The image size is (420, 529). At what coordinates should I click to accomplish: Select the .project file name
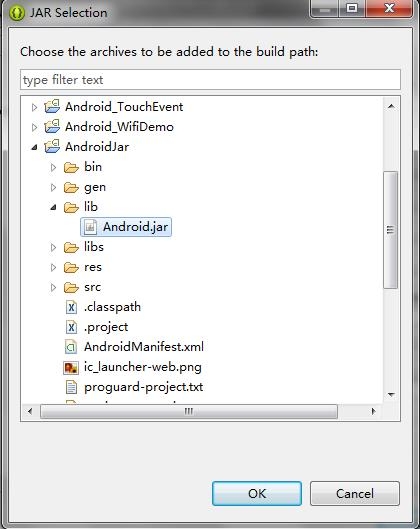[x=106, y=327]
